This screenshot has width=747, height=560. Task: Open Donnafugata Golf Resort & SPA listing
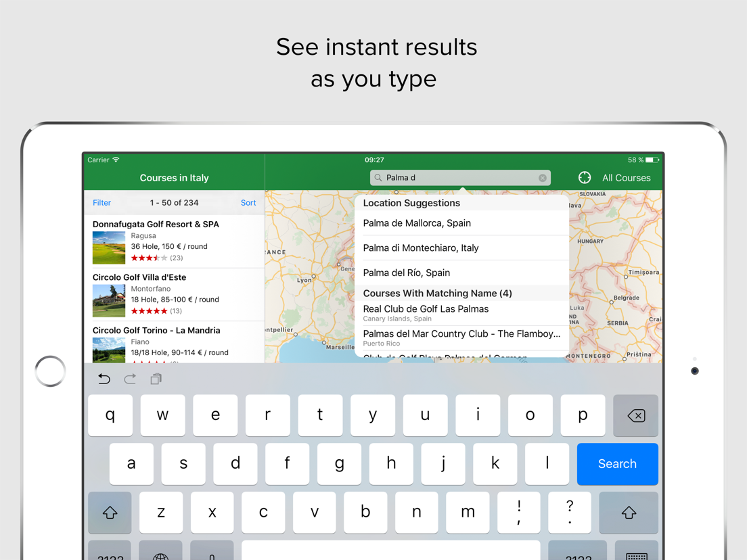tap(175, 241)
